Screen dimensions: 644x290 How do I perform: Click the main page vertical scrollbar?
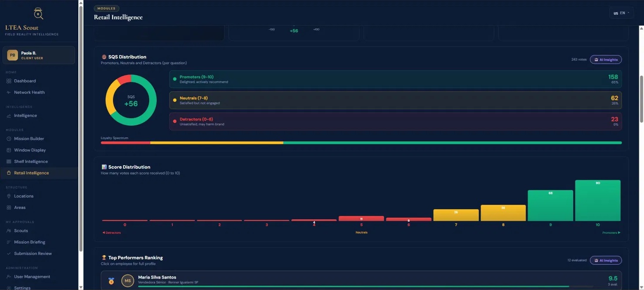641,99
